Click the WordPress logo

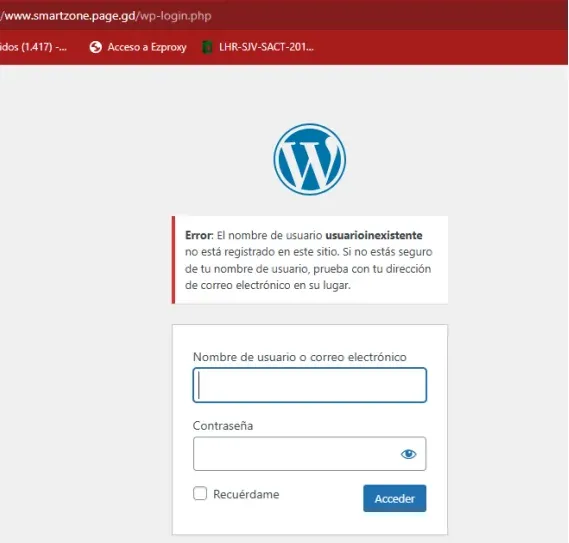point(310,159)
